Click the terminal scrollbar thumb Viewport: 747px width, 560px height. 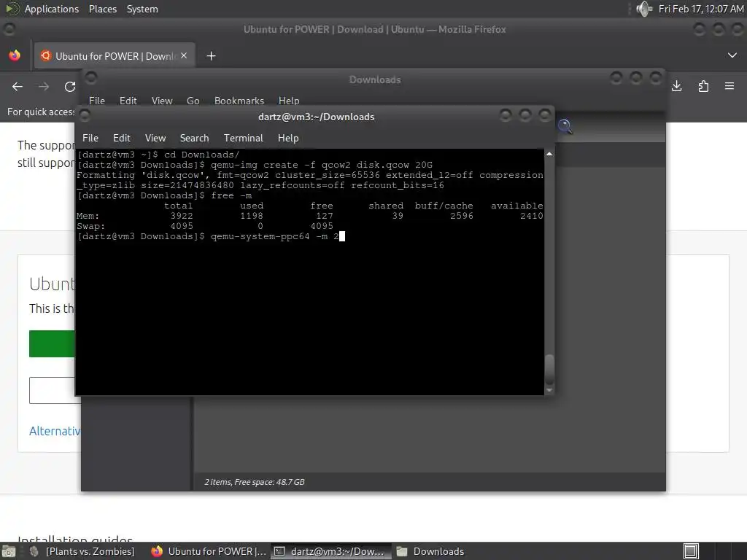pos(549,368)
